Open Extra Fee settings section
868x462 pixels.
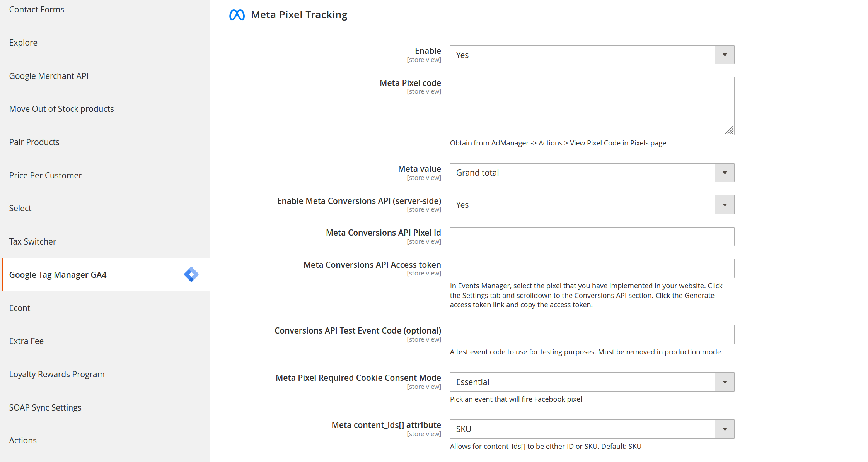pos(26,341)
